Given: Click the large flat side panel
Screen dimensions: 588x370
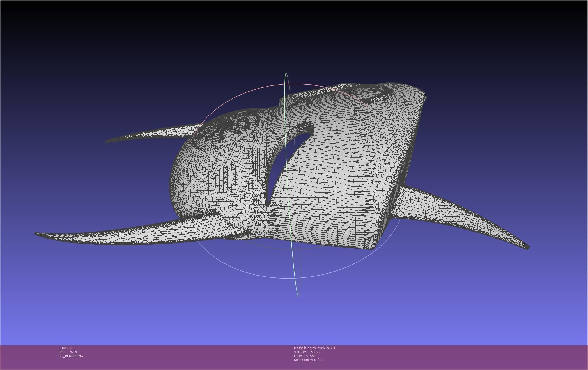Looking at the screenshot, I should (x=351, y=179).
